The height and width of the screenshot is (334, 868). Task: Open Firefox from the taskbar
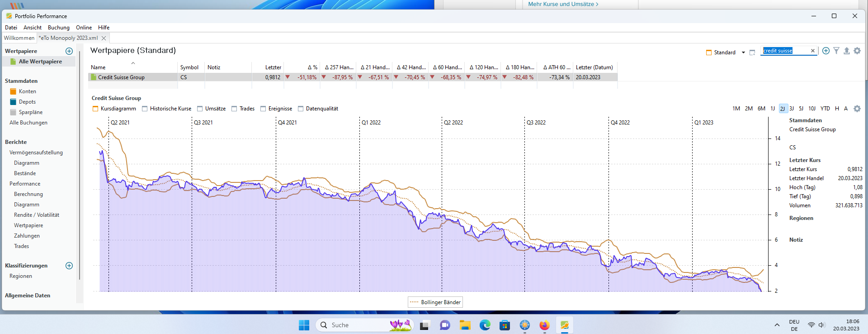[544, 325]
